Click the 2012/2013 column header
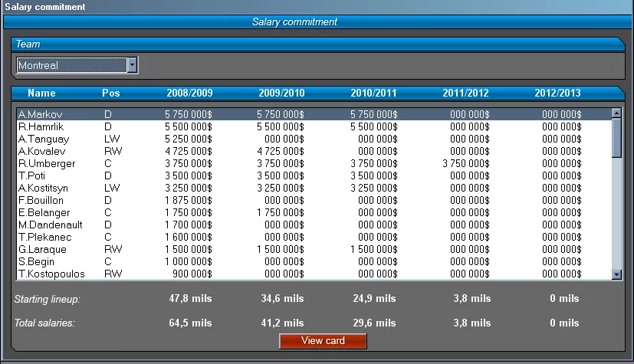This screenshot has height=364, width=634. pyautogui.click(x=557, y=93)
